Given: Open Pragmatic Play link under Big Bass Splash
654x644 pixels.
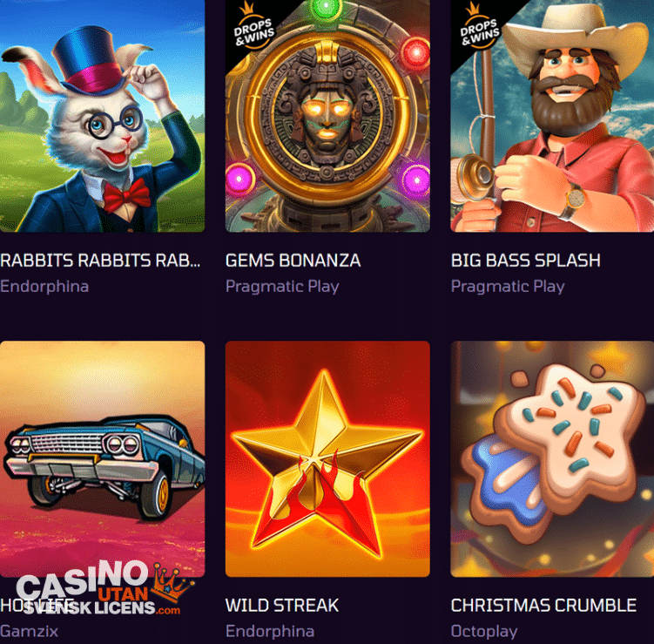Looking at the screenshot, I should 508,287.
